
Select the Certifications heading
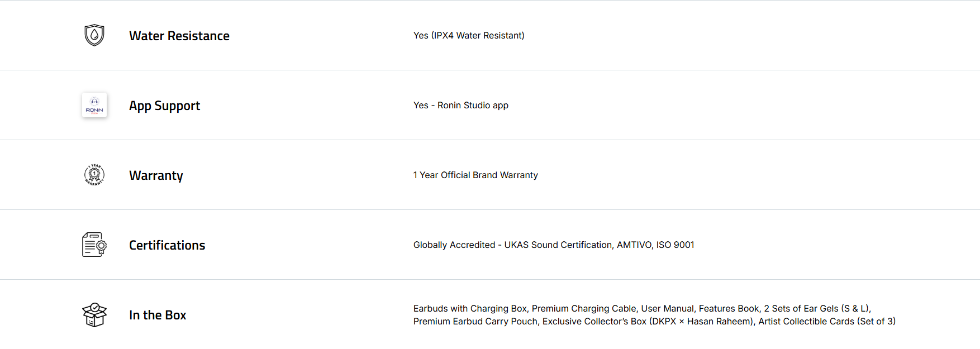[167, 245]
